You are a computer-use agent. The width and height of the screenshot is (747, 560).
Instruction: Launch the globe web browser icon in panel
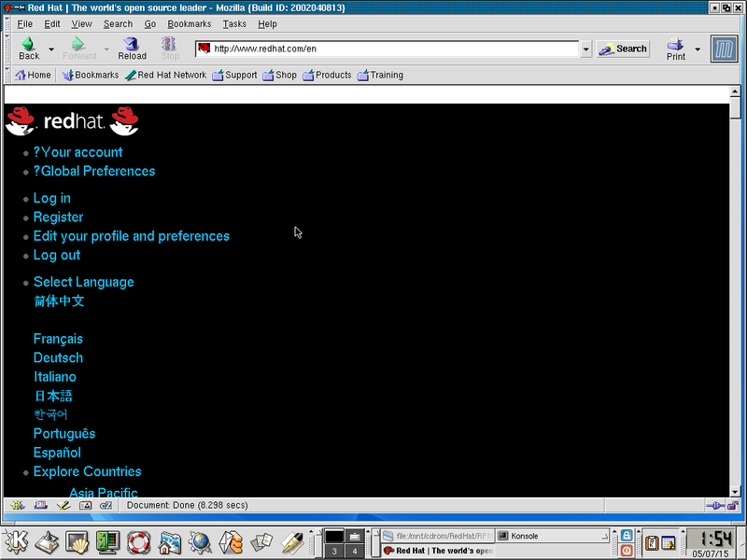[x=200, y=543]
